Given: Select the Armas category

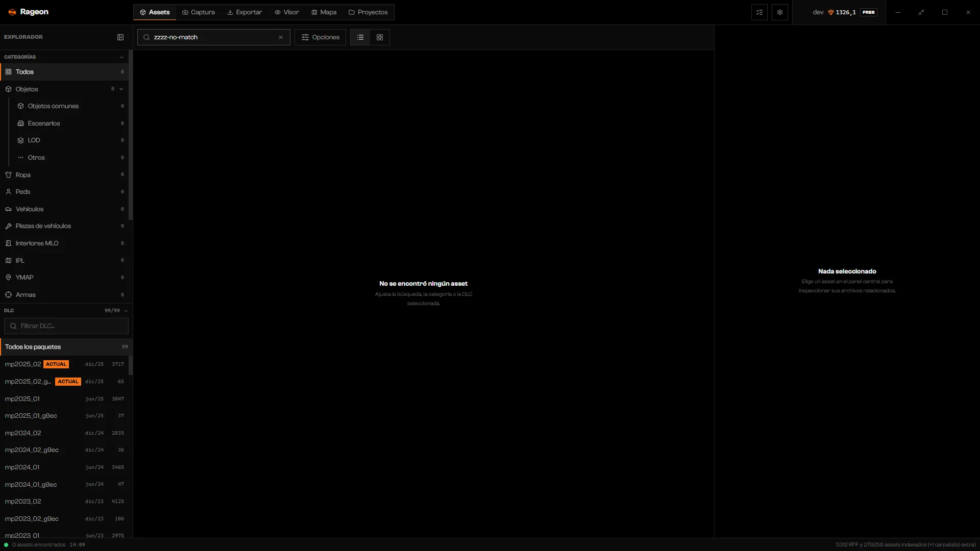Looking at the screenshot, I should (x=64, y=295).
